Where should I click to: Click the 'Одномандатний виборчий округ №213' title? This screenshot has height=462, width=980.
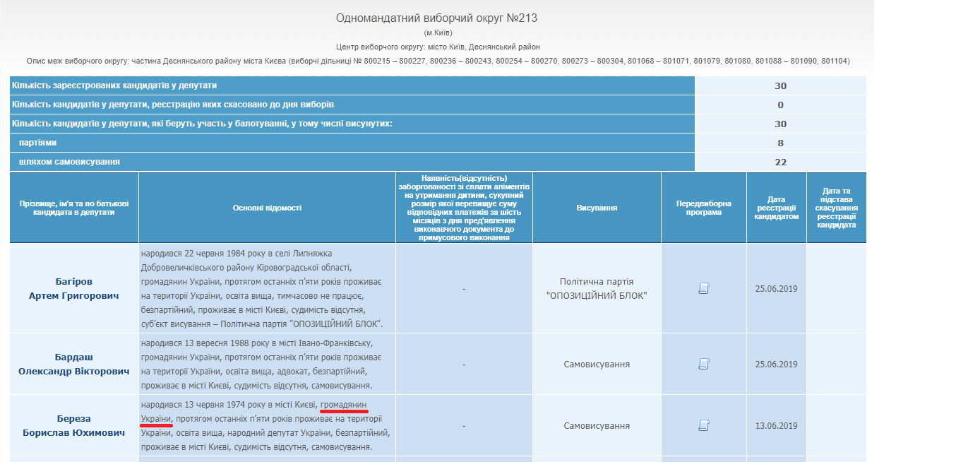click(x=441, y=18)
